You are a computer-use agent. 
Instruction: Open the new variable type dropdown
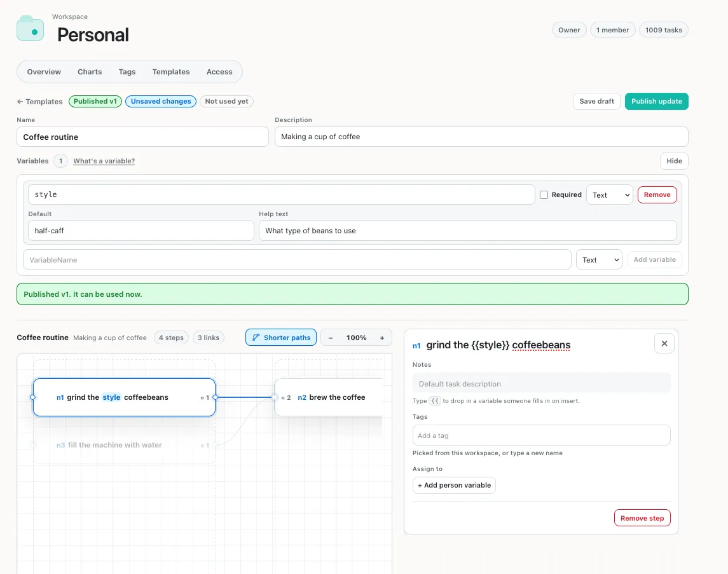pyautogui.click(x=599, y=260)
